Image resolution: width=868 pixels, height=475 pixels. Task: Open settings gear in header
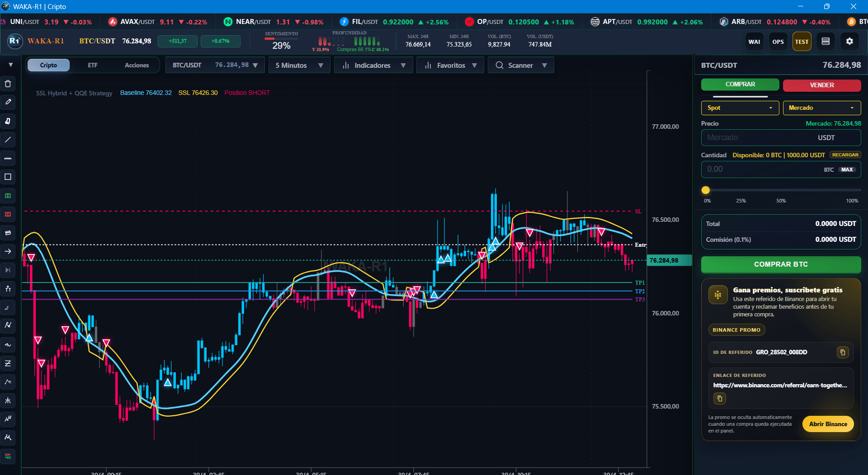[849, 42]
